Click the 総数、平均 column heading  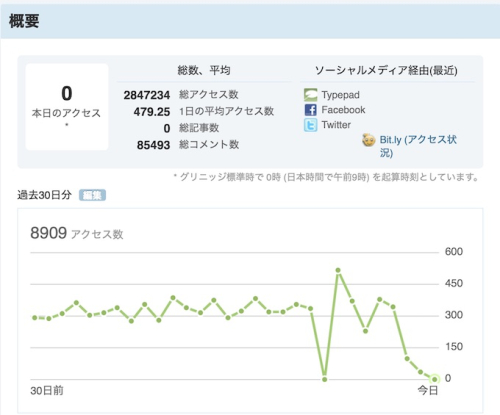(204, 70)
